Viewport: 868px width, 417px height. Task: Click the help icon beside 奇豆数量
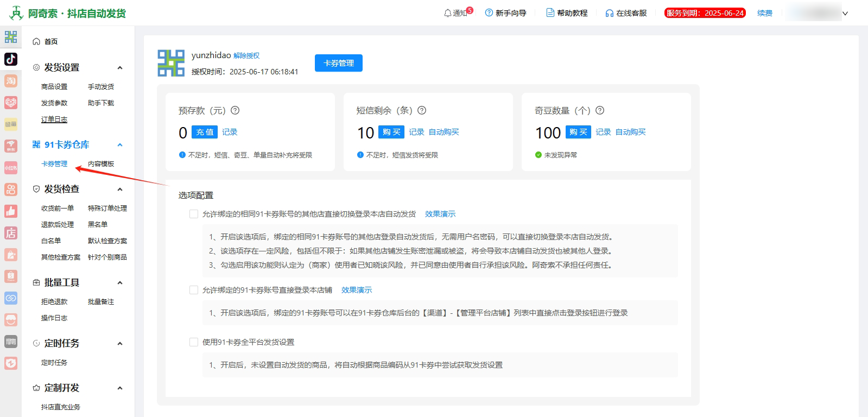[x=600, y=110]
